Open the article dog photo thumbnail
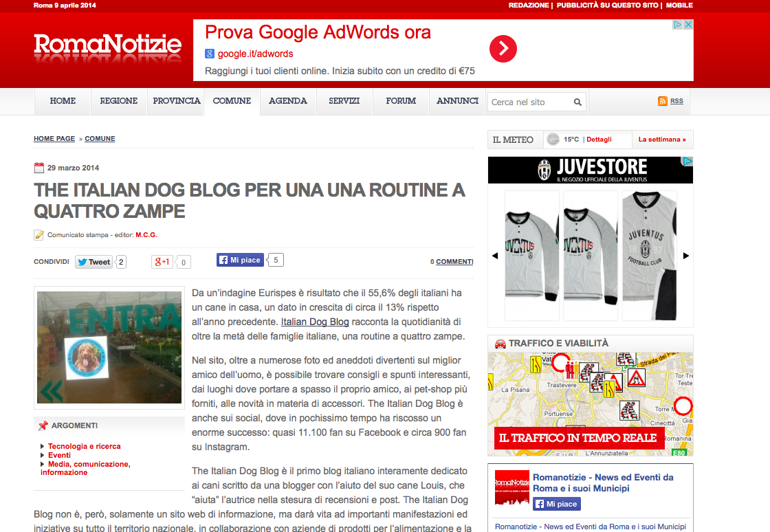The width and height of the screenshot is (770, 532). point(109,348)
